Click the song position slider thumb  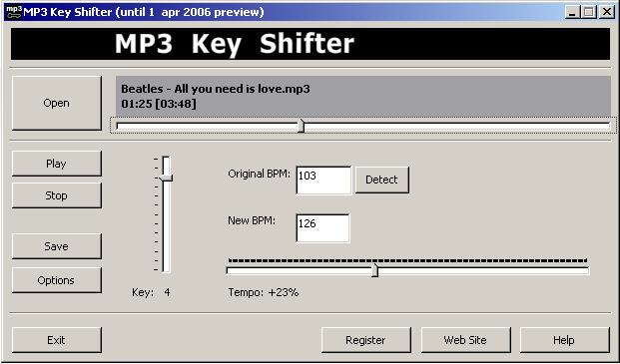(301, 126)
